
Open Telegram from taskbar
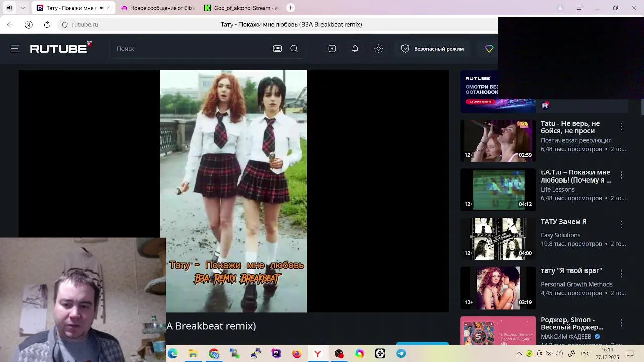pyautogui.click(x=401, y=354)
